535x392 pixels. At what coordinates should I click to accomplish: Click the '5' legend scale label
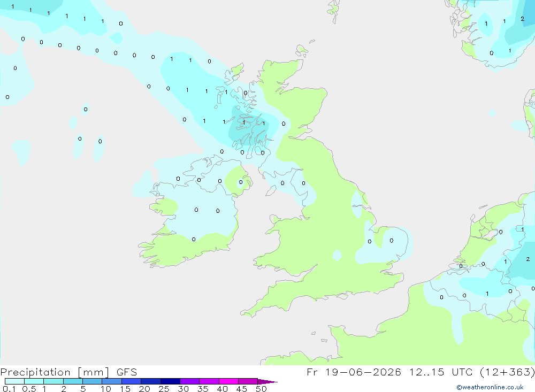(x=83, y=389)
